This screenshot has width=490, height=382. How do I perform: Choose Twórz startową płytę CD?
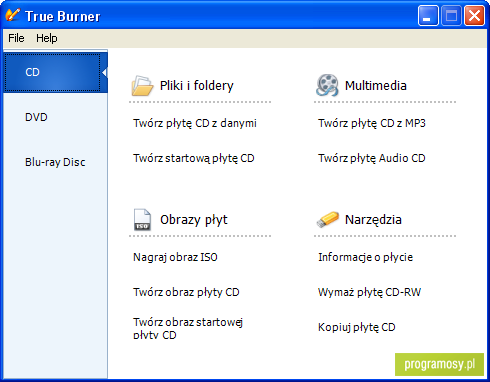click(x=194, y=158)
